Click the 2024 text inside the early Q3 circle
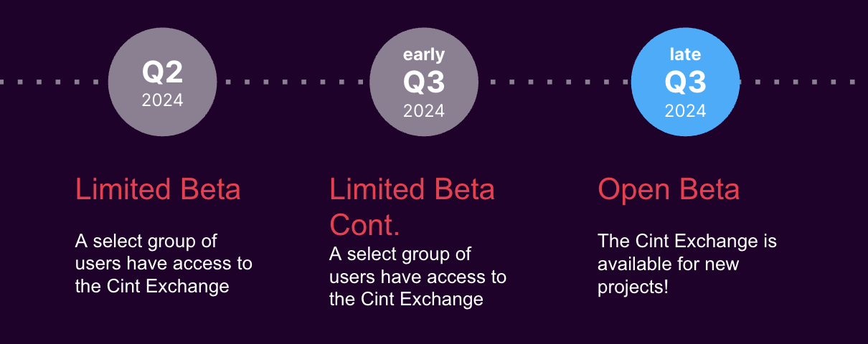This screenshot has width=868, height=344. pyautogui.click(x=424, y=111)
